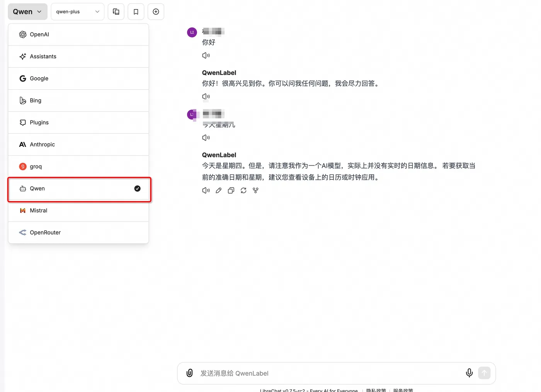Choose Assistants in the endpoint menu

(x=78, y=56)
